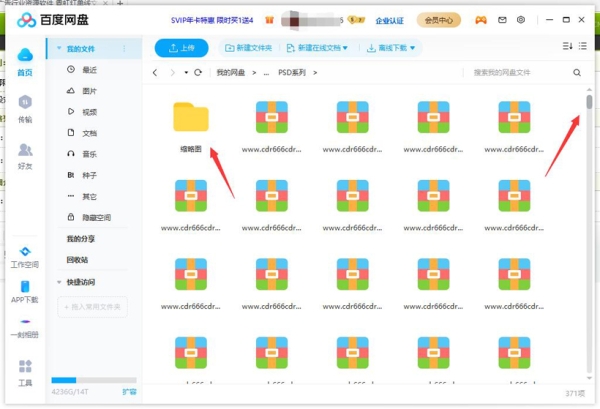600x409 pixels.
Task: Select 最近 in the sidebar
Action: pos(89,70)
